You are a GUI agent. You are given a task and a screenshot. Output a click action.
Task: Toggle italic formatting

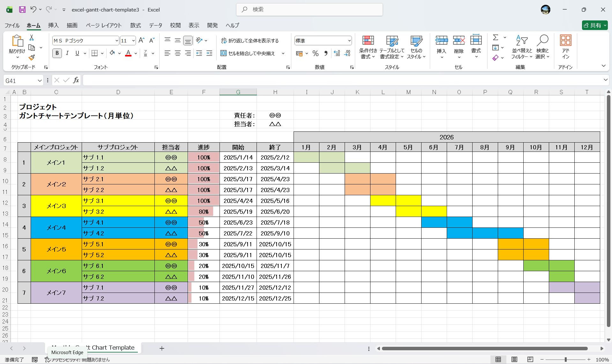click(67, 53)
